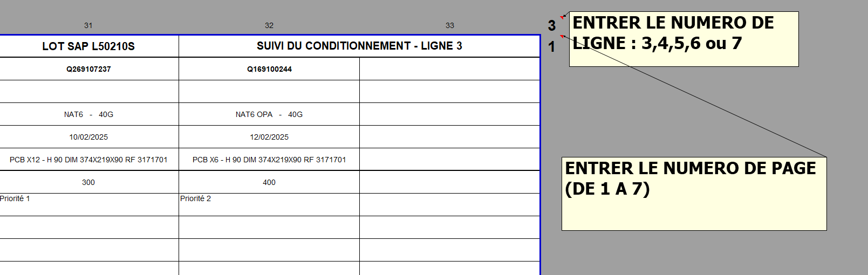Click the PCB X12 packaging description cell
This screenshot has width=868, height=275.
click(88, 160)
